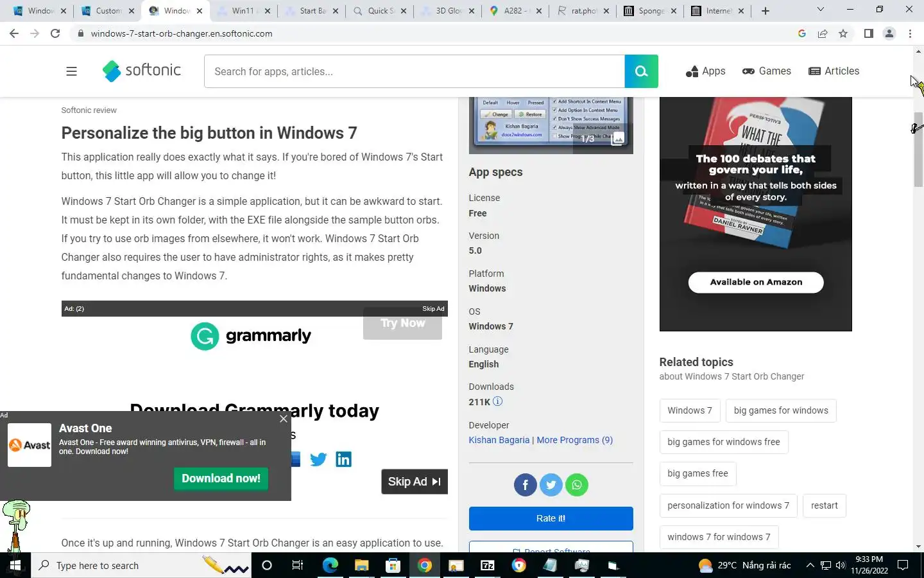
Task: Click the Type here to search box
Action: pos(141,565)
